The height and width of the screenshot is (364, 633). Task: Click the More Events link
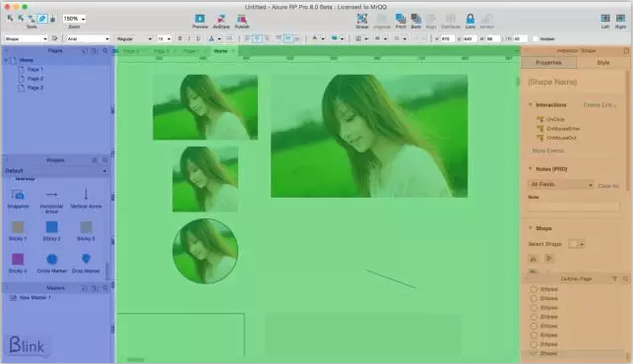click(547, 151)
